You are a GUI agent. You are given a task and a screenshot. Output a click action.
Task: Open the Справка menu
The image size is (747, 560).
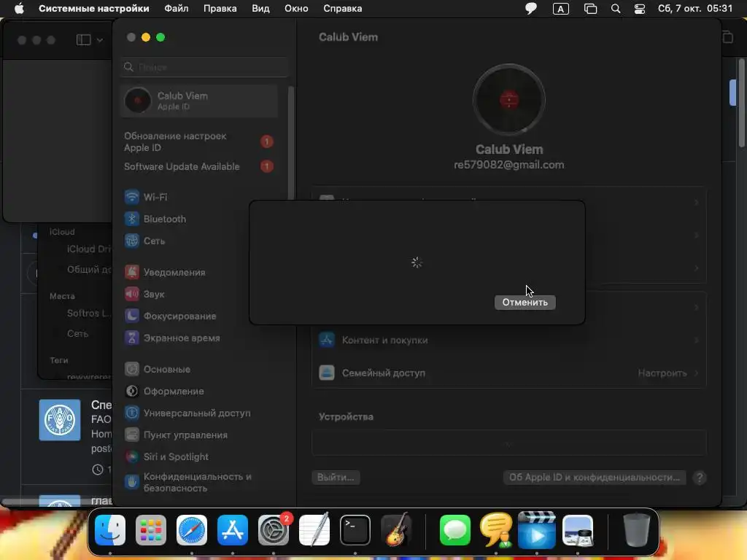(x=343, y=9)
